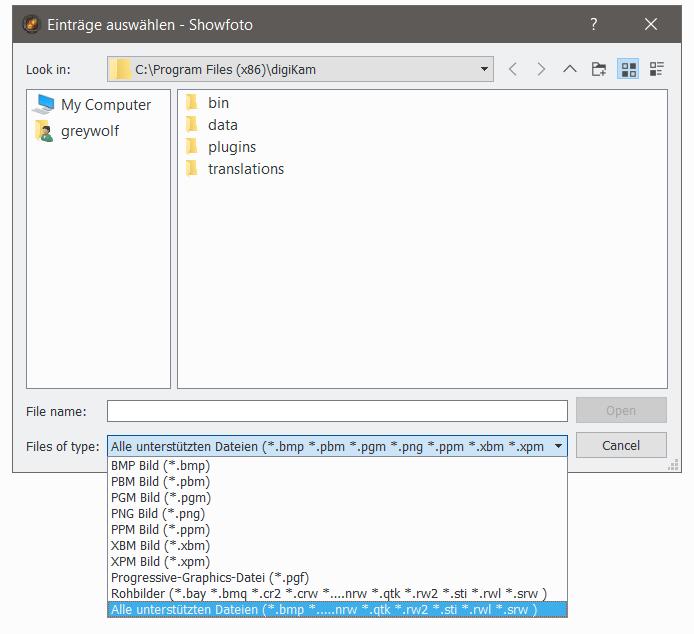The height and width of the screenshot is (634, 694).
Task: Select My Computer in sidebar
Action: point(105,105)
